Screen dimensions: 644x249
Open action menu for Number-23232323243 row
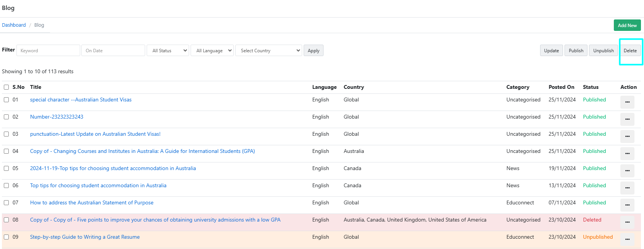click(627, 119)
